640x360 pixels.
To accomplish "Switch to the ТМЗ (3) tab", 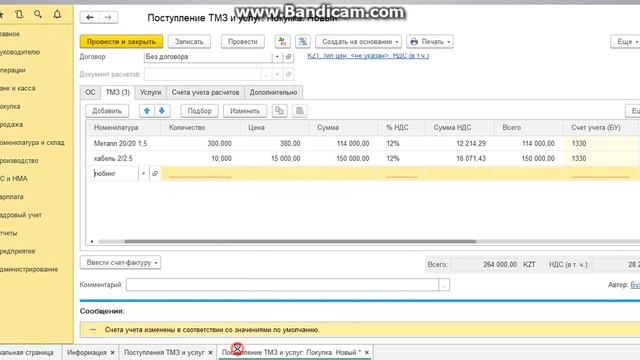I will click(118, 93).
